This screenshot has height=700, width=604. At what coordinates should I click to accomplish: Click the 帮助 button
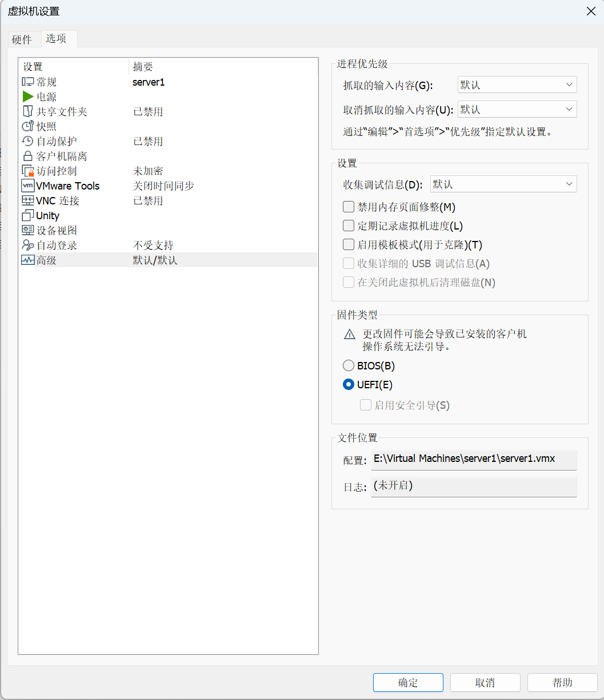click(x=562, y=682)
